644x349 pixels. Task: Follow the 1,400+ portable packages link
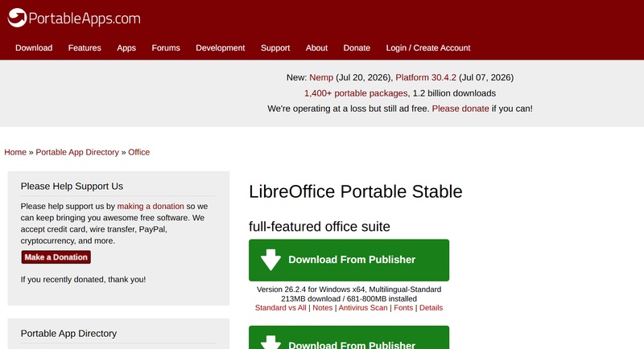pyautogui.click(x=356, y=93)
